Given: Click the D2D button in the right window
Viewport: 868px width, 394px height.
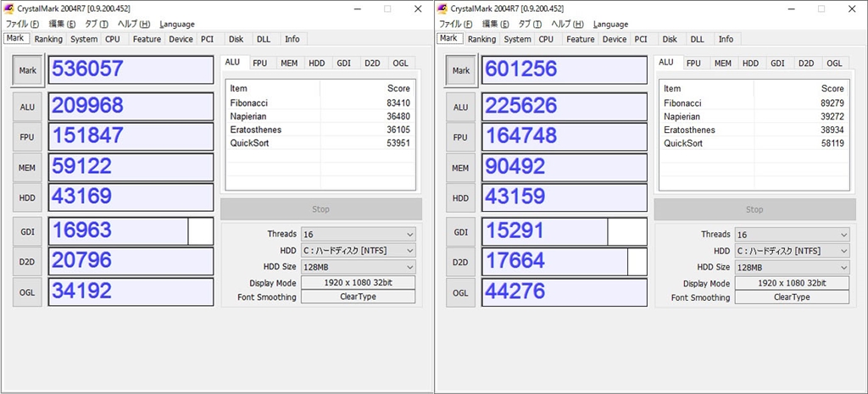Looking at the screenshot, I should [460, 263].
